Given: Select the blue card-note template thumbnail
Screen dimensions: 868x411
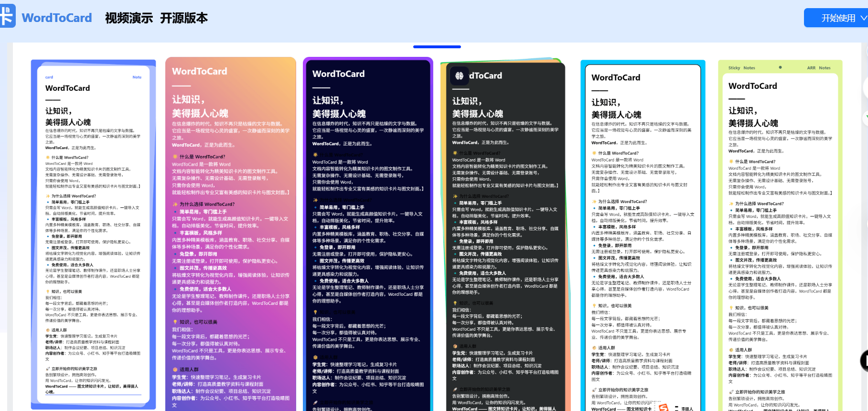Looking at the screenshot, I should click(93, 234).
